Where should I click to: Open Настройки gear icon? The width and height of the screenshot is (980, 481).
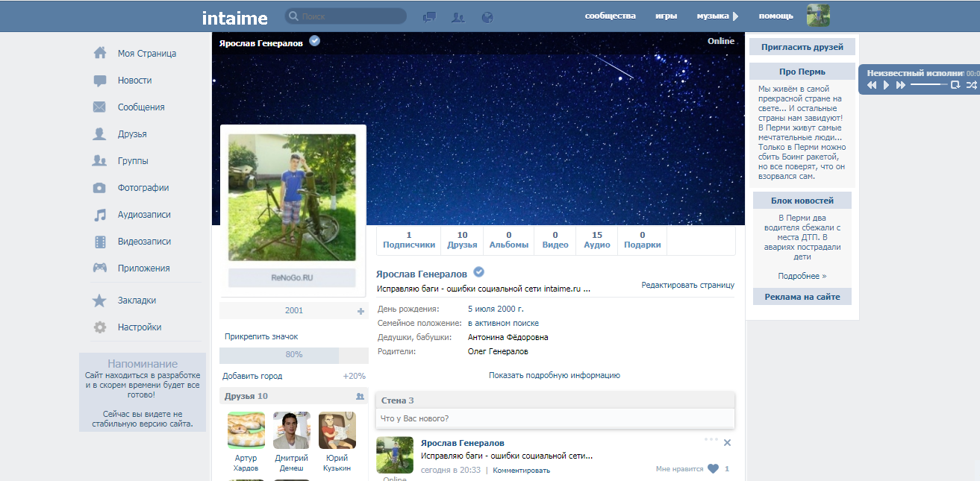(99, 327)
